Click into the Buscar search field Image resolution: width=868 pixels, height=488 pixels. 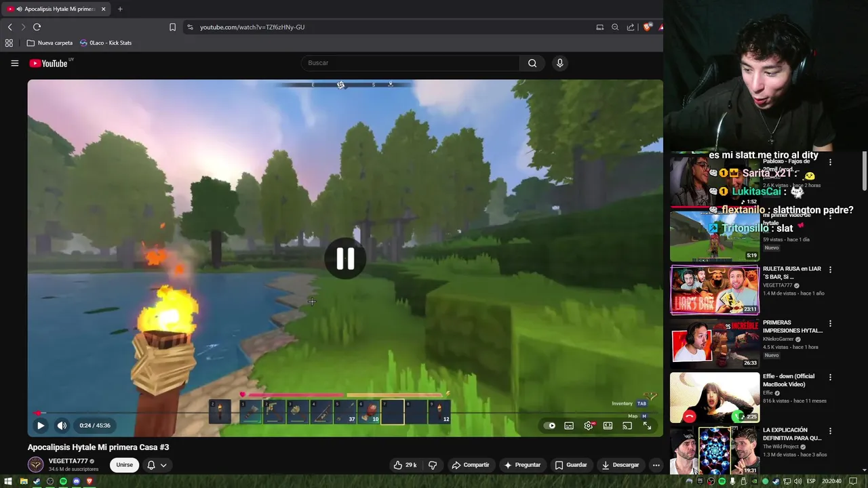[410, 63]
